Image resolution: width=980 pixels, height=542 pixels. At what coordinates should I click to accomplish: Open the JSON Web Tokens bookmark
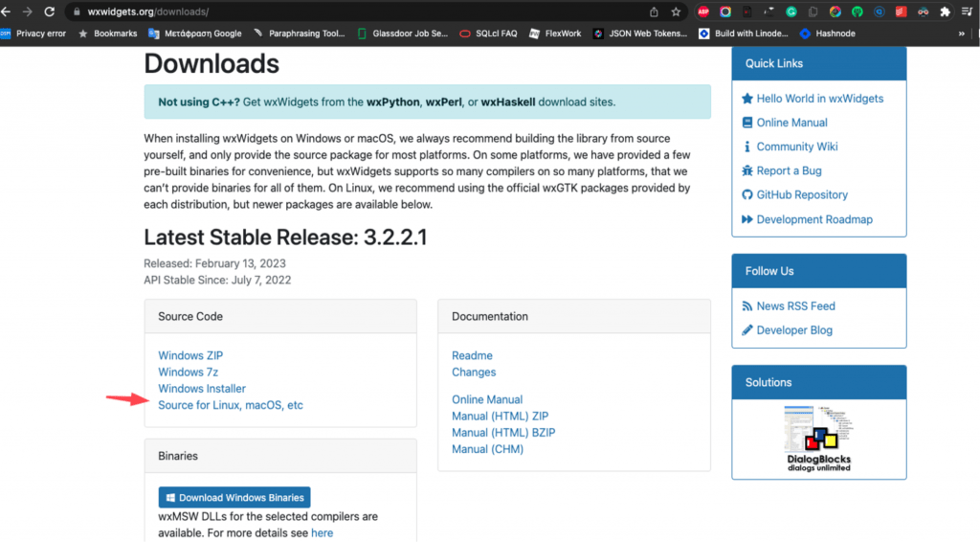pos(640,34)
